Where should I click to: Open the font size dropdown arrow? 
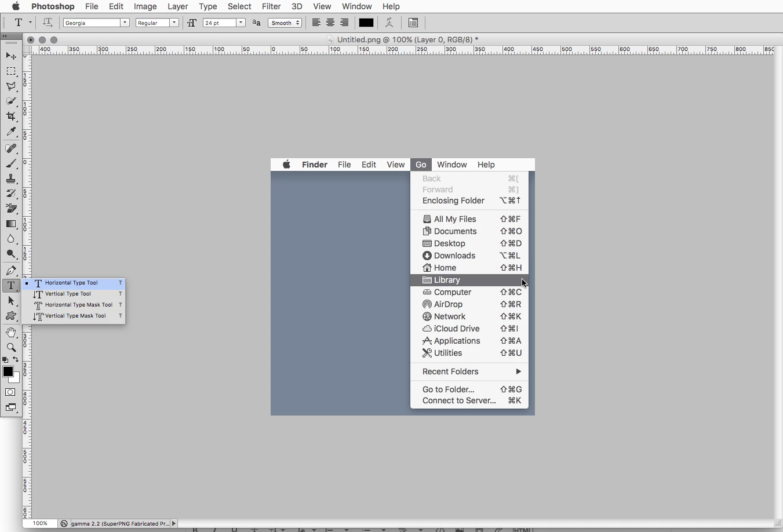coord(241,23)
